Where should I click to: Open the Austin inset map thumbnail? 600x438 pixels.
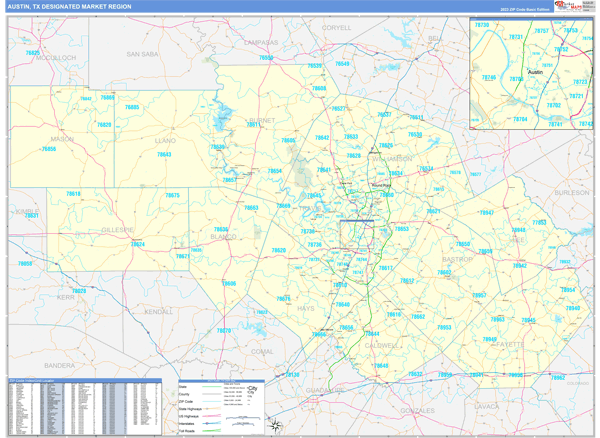(531, 73)
